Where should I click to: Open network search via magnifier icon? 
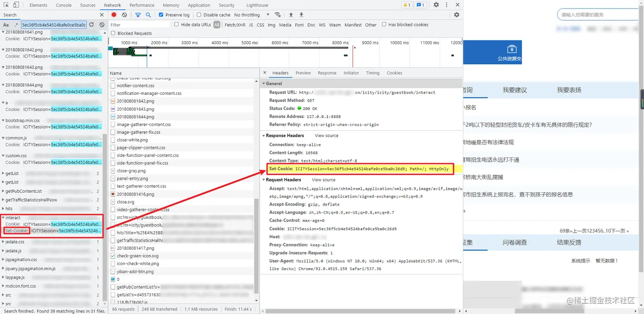tap(148, 15)
